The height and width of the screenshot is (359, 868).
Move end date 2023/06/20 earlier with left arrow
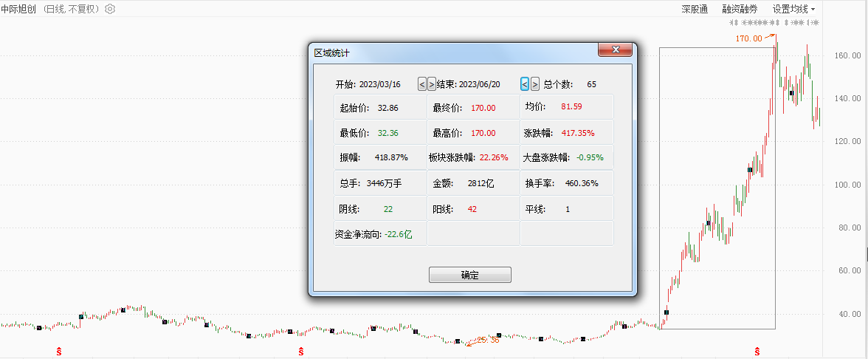pos(525,84)
